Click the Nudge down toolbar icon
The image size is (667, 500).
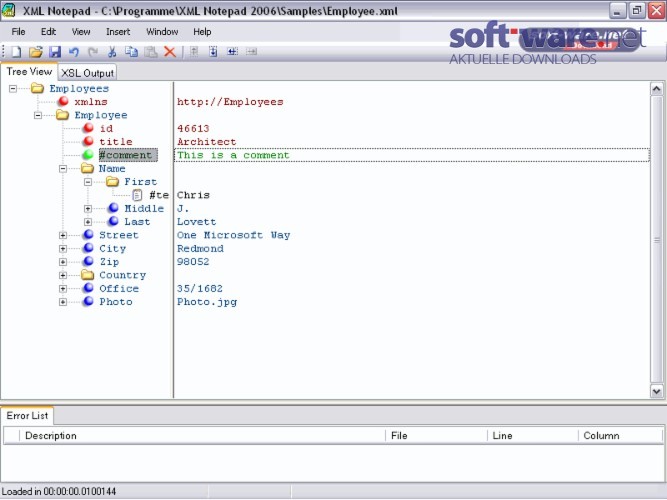tap(213, 52)
